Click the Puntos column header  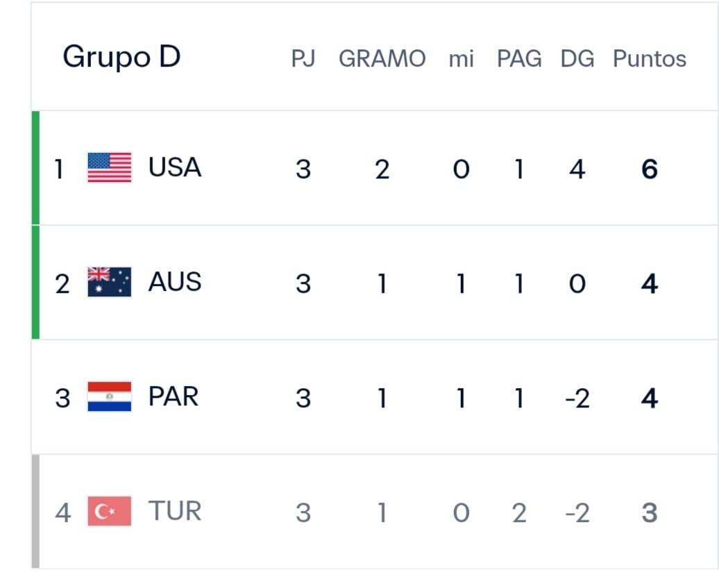650,59
